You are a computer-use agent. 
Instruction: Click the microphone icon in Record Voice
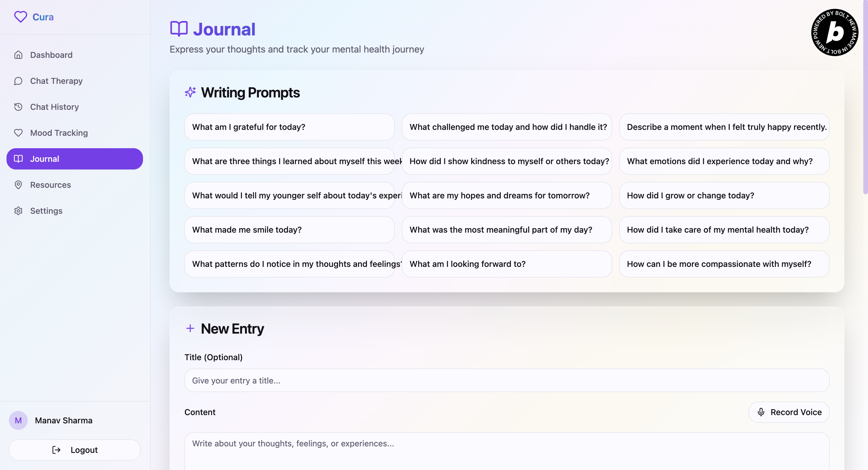point(761,412)
